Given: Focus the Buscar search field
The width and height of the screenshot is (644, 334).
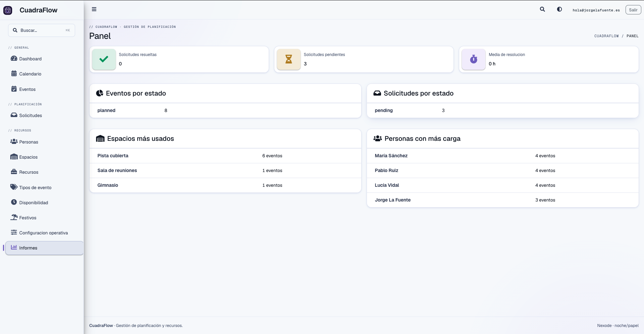Looking at the screenshot, I should (42, 30).
